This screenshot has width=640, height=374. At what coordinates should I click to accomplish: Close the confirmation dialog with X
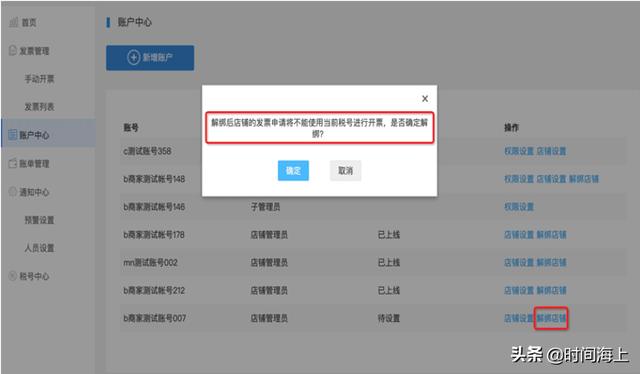point(425,98)
